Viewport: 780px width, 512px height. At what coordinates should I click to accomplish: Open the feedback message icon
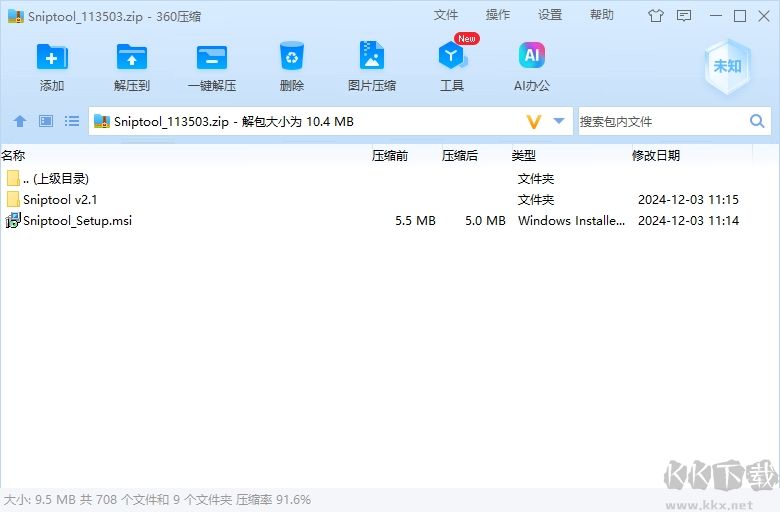coord(684,16)
